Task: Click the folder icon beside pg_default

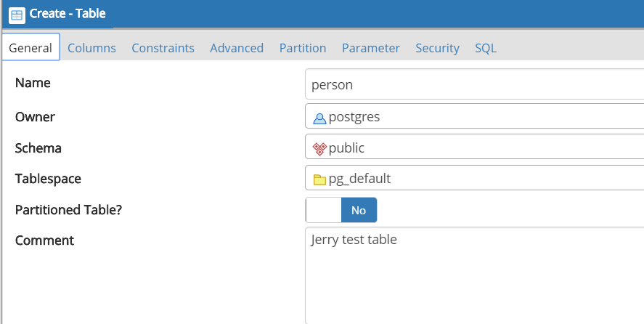Action: click(319, 179)
